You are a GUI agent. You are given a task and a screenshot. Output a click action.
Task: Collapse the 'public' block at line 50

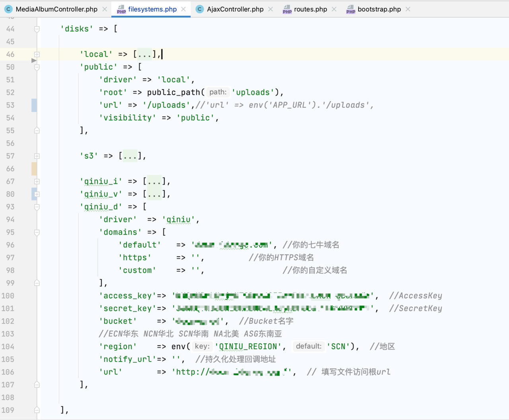click(37, 67)
